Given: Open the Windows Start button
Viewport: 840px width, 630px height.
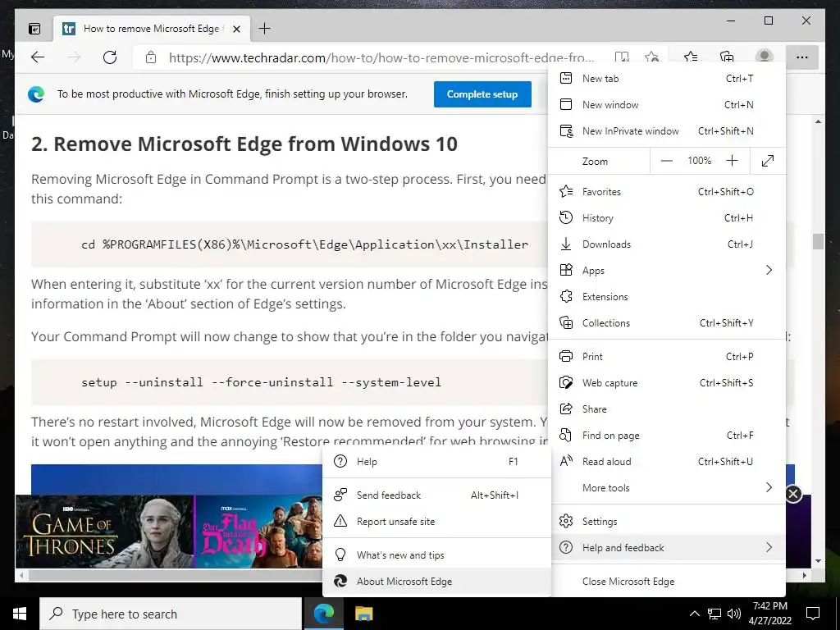Looking at the screenshot, I should (x=20, y=614).
